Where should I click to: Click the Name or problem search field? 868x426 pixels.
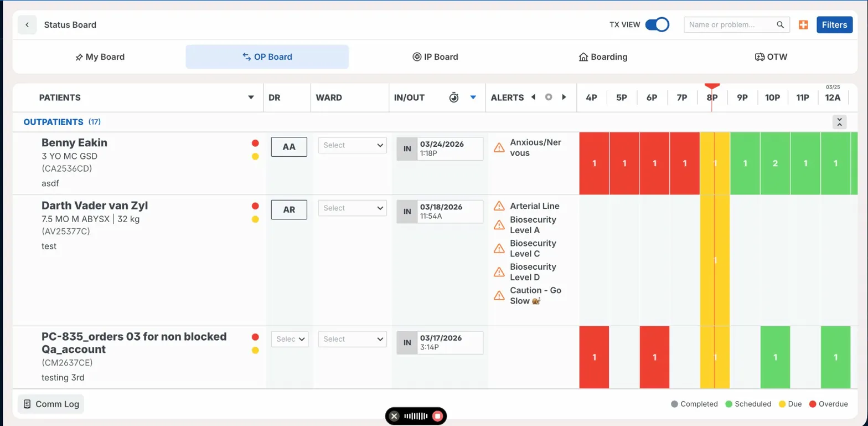tap(731, 25)
